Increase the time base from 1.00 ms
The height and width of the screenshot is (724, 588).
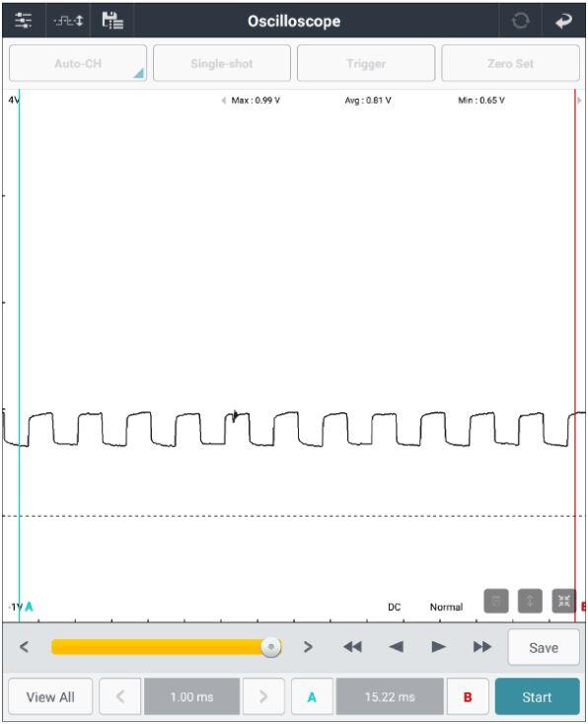263,696
